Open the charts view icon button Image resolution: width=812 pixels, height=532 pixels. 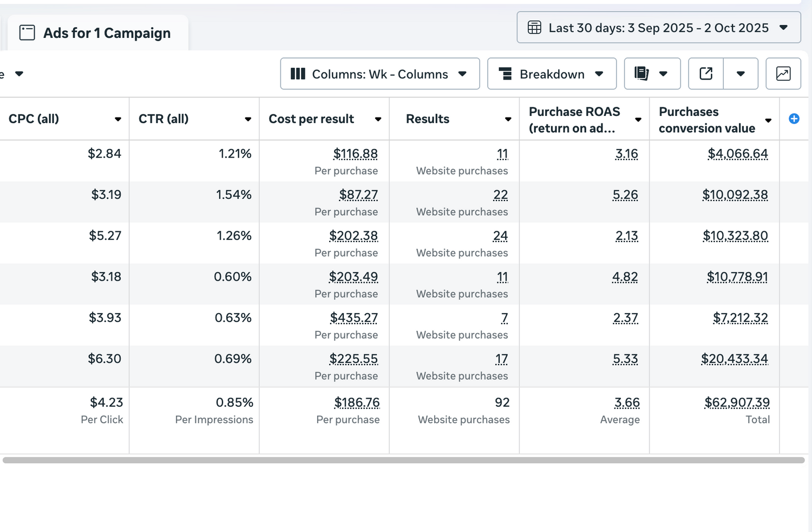783,74
